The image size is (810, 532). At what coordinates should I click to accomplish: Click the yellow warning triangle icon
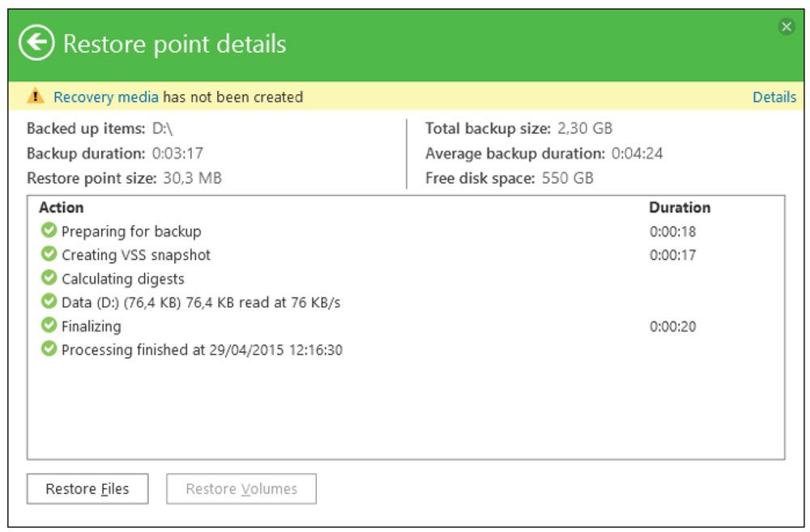pyautogui.click(x=36, y=97)
